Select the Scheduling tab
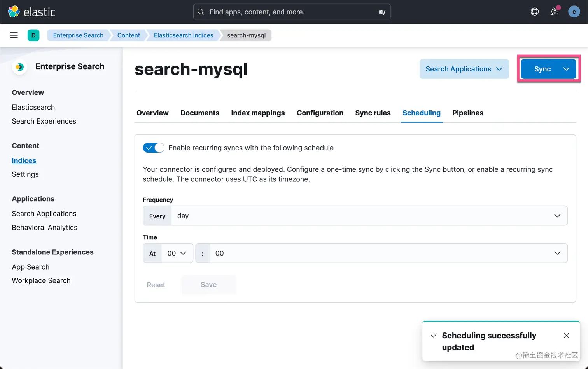 click(x=422, y=113)
